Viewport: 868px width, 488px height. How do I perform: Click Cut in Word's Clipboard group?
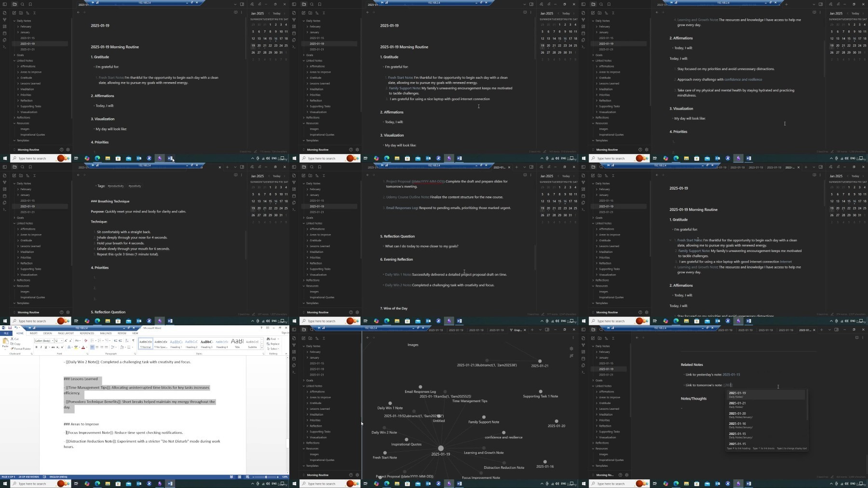(14, 339)
